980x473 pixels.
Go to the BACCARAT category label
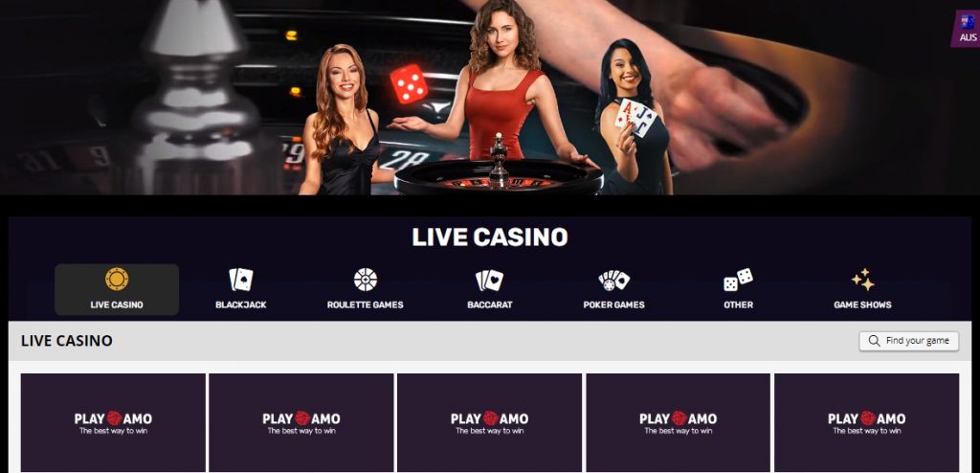(489, 304)
